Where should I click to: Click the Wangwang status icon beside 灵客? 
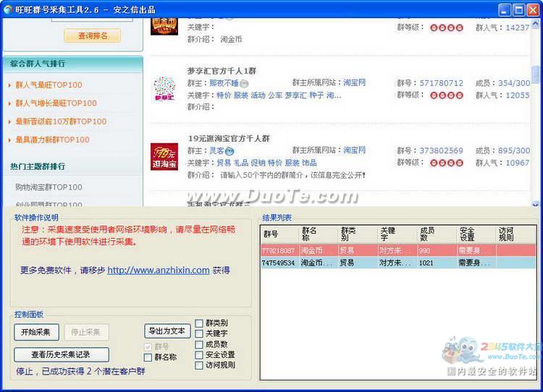point(230,151)
